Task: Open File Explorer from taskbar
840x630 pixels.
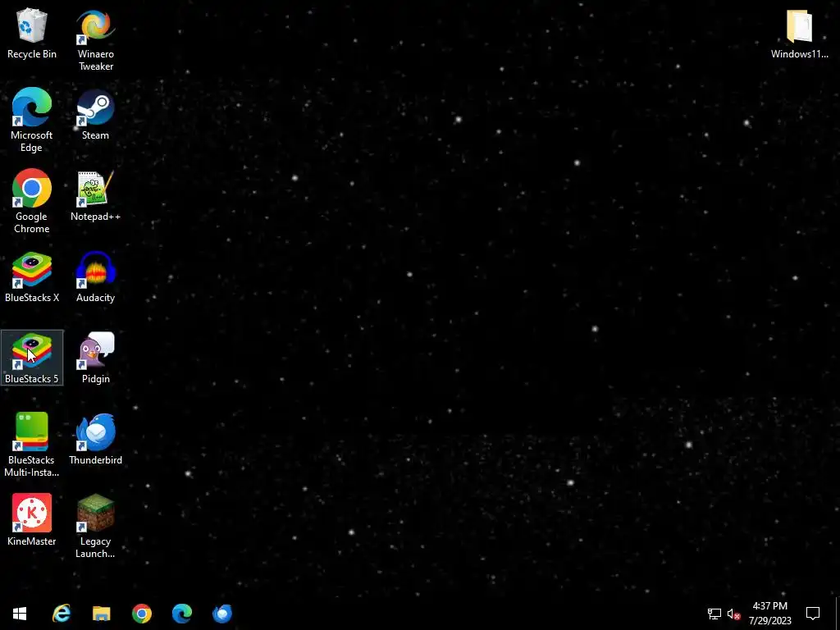Action: point(101,614)
